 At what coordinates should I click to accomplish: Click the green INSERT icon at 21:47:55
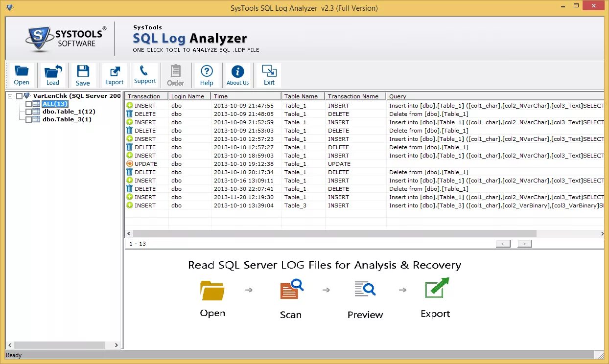[x=130, y=106]
